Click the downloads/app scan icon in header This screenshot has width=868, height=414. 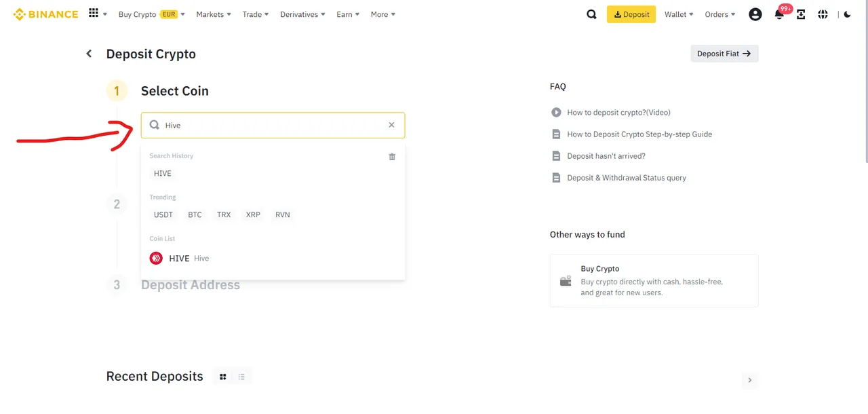tap(801, 14)
